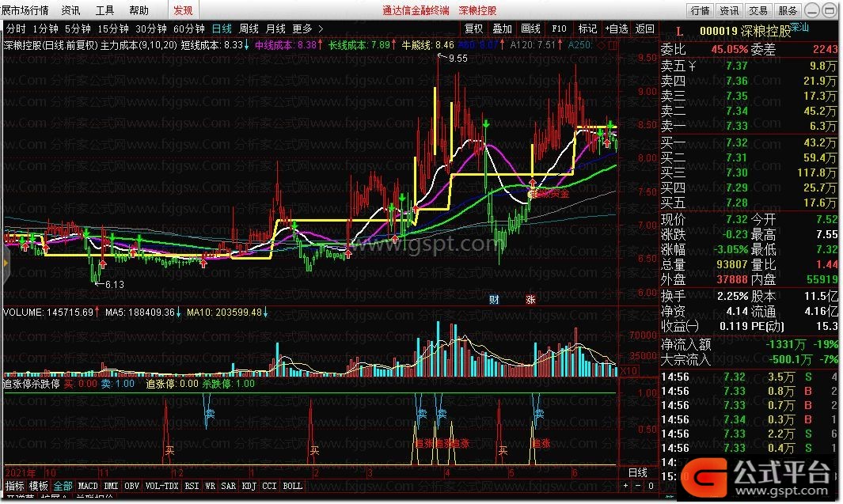This screenshot has height=504, width=843.
Task: Click the 主力成本(9,10,20) indicator title
Action: (139, 45)
